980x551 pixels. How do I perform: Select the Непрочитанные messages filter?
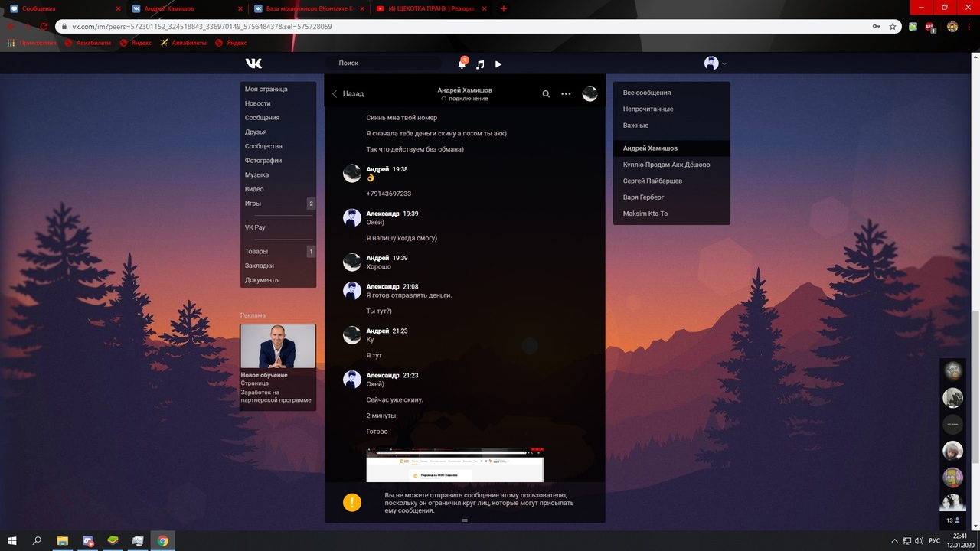pyautogui.click(x=648, y=109)
